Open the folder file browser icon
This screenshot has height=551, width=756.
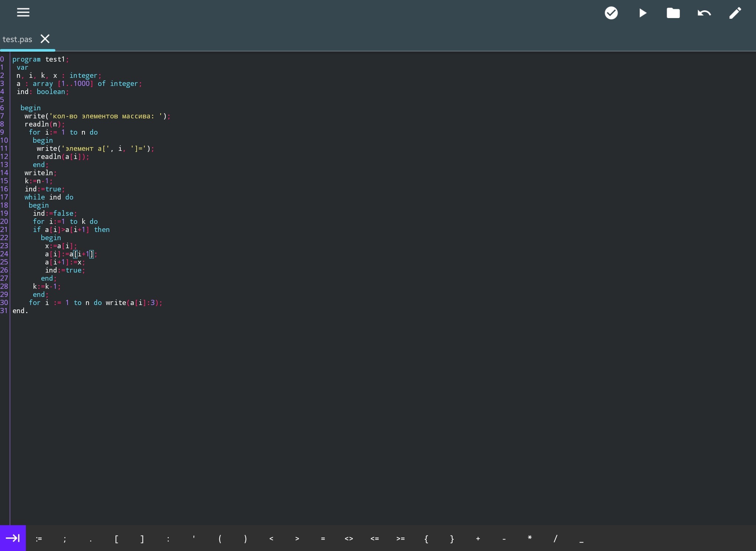coord(673,13)
